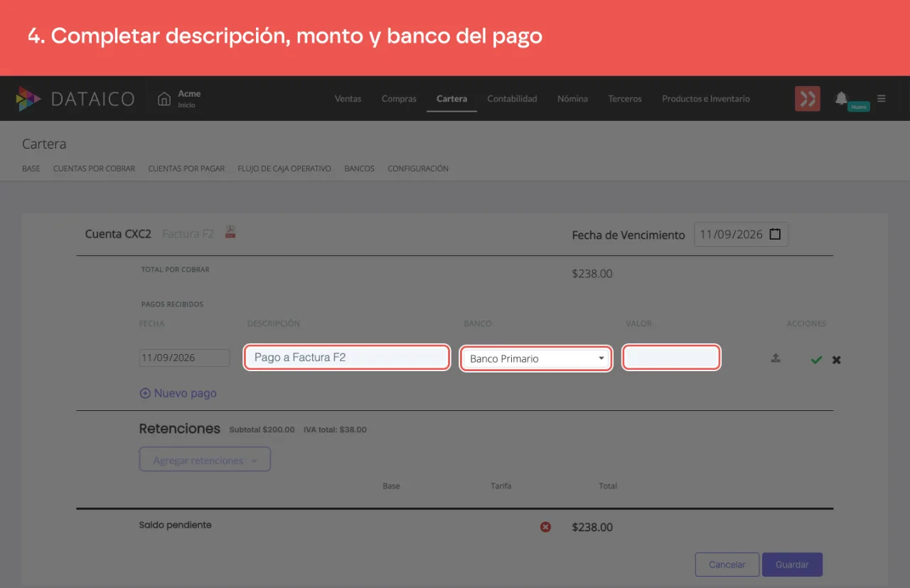Viewport: 910px width, 588px height.
Task: Select the Cartera menu
Action: [x=451, y=99]
